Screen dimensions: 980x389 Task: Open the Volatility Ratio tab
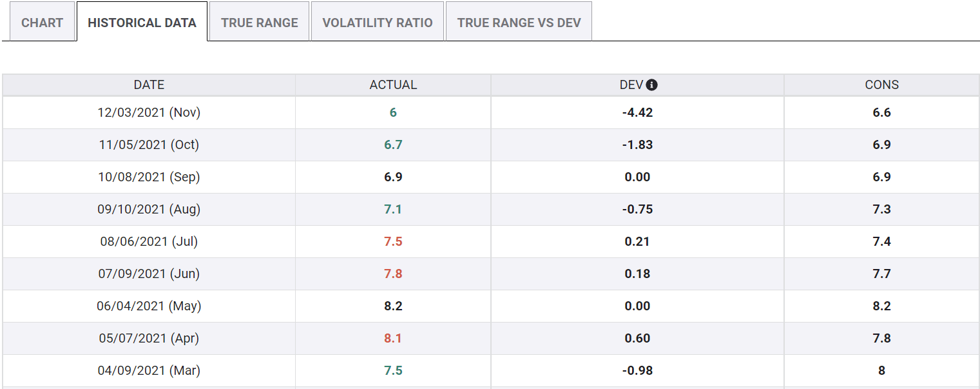coord(378,23)
